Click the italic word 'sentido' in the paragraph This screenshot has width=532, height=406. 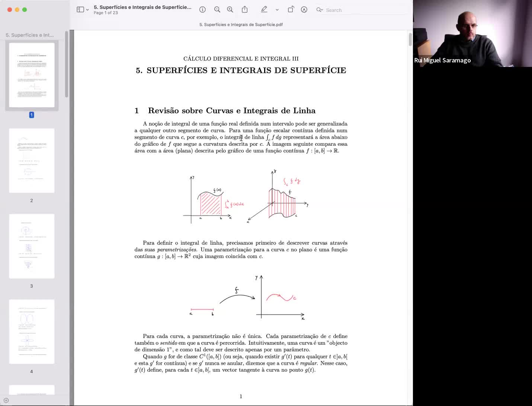point(169,343)
